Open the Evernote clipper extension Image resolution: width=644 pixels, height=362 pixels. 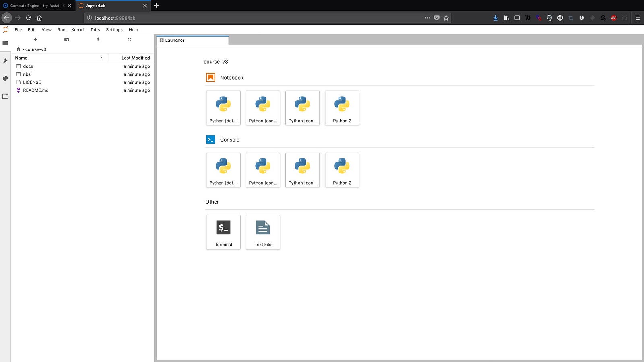pos(549,18)
